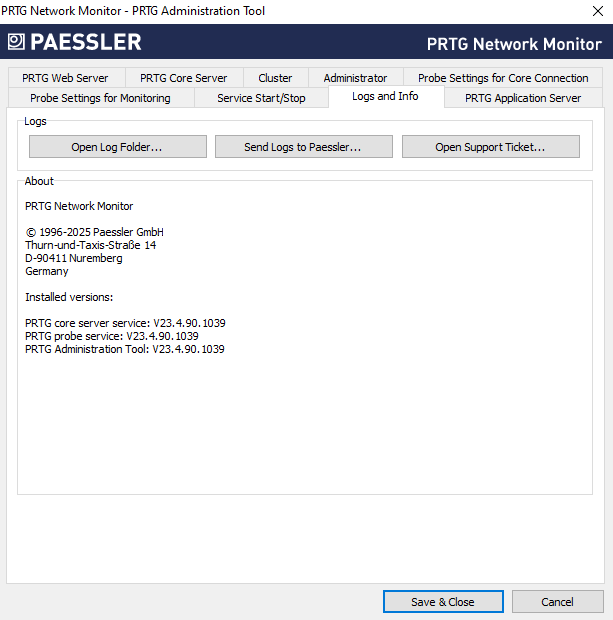Click Send Logs to Paessler button
This screenshot has width=613, height=620.
(x=303, y=147)
